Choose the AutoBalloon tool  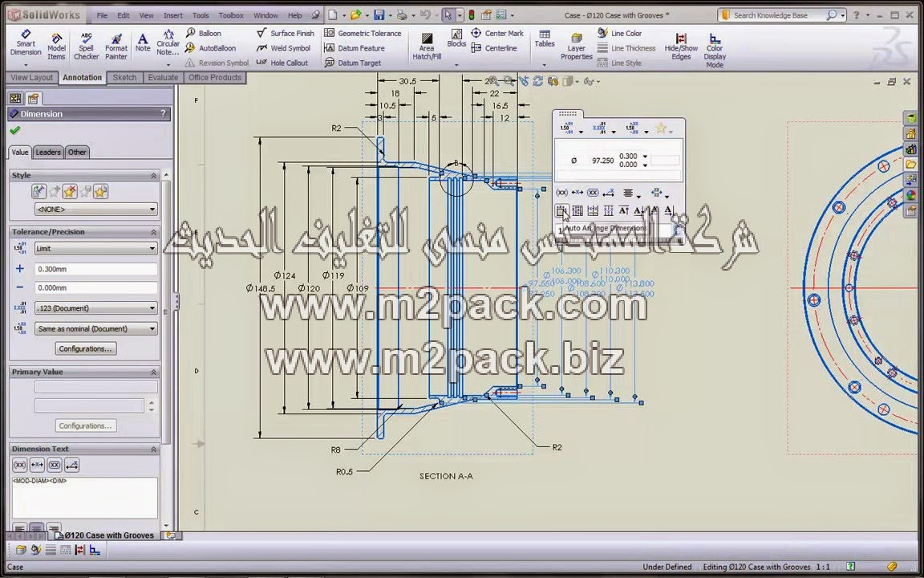click(210, 48)
